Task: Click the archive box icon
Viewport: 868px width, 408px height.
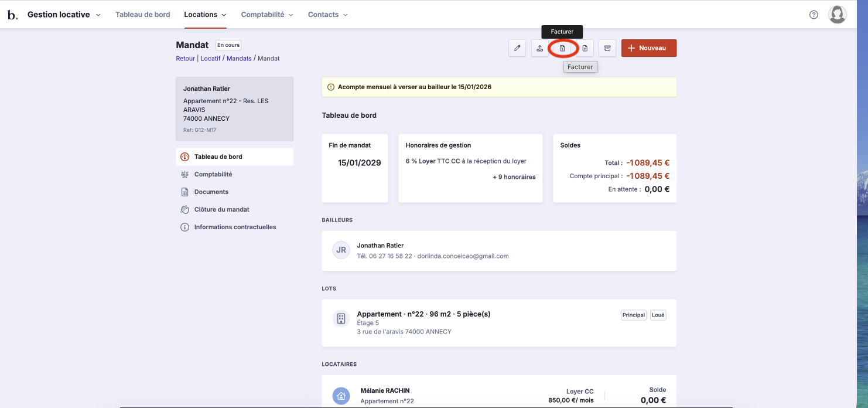Action: tap(607, 48)
